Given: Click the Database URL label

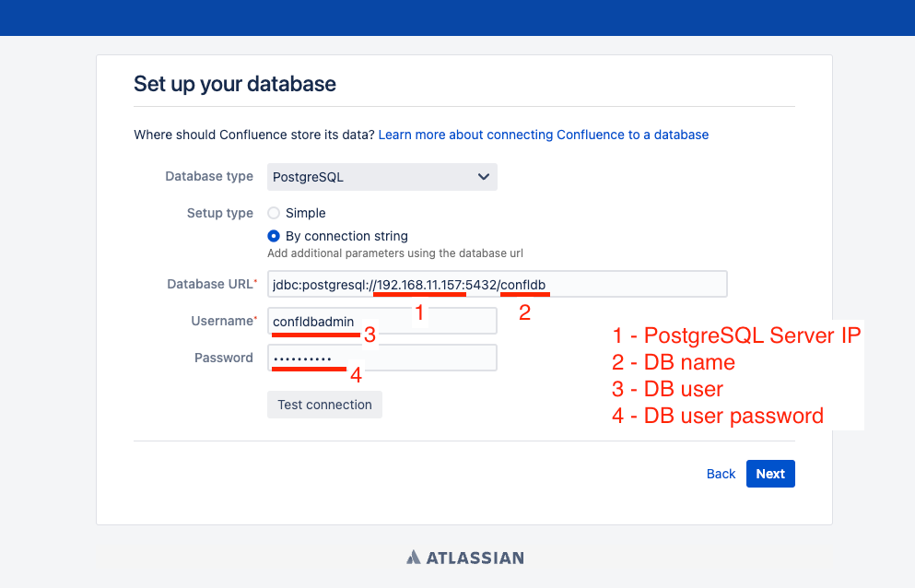Looking at the screenshot, I should coord(212,284).
